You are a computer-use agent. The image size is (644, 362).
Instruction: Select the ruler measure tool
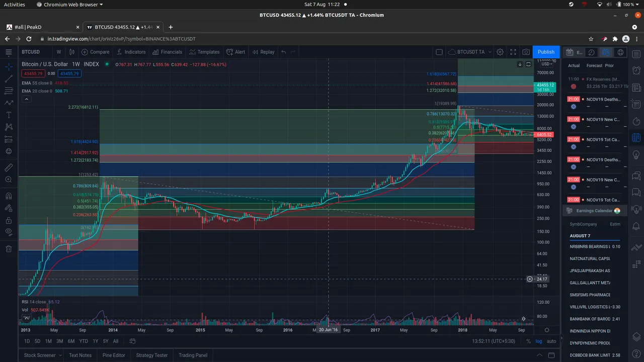pos(9,167)
